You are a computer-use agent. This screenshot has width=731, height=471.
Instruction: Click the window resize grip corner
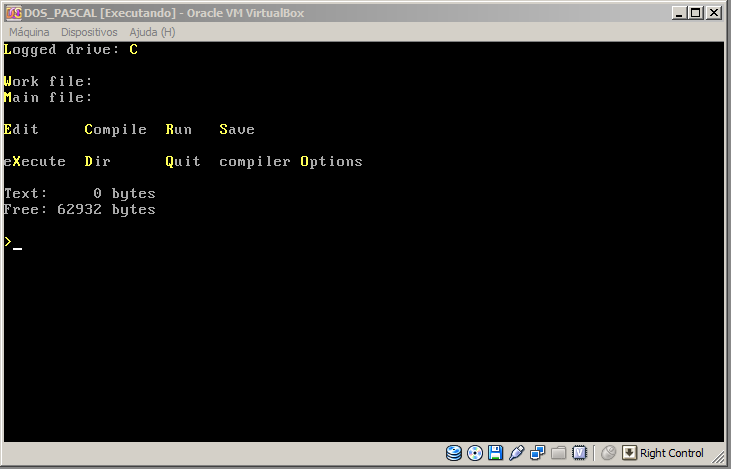pos(718,457)
